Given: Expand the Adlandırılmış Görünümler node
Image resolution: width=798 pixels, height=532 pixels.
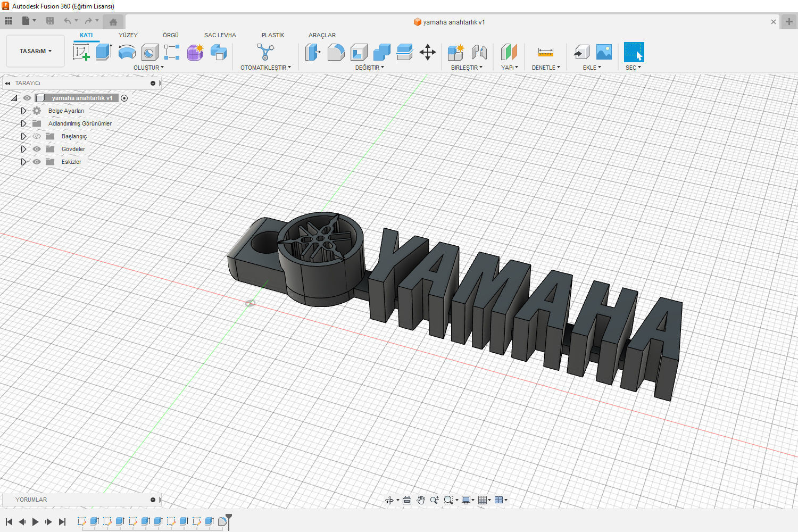Looking at the screenshot, I should coord(23,123).
